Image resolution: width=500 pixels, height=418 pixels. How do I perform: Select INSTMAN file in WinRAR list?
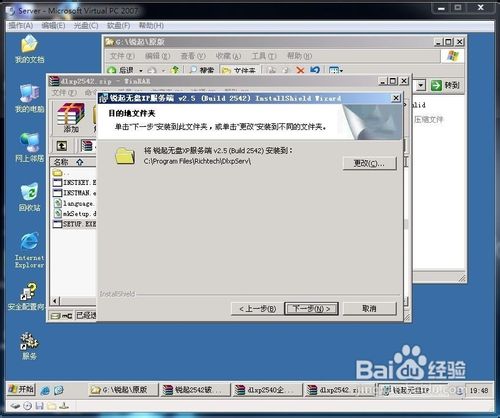pyautogui.click(x=75, y=193)
